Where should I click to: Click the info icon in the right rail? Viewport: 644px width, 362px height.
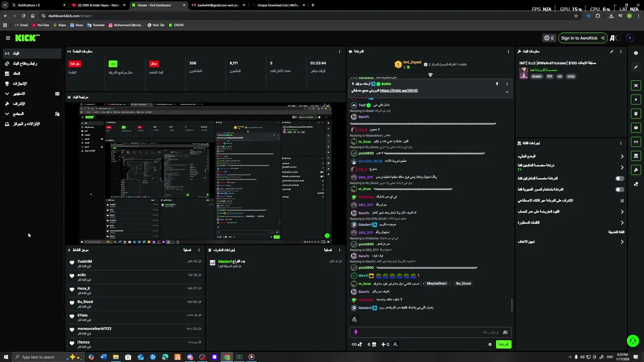(x=636, y=53)
